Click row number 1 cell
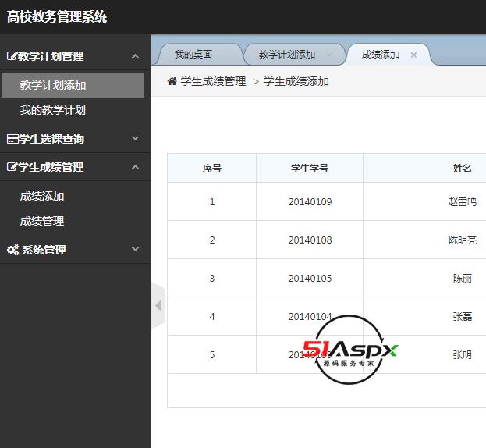 pyautogui.click(x=212, y=201)
